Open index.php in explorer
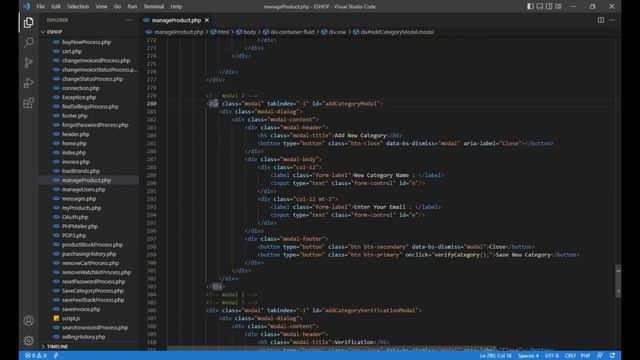640x360 pixels. tap(74, 152)
